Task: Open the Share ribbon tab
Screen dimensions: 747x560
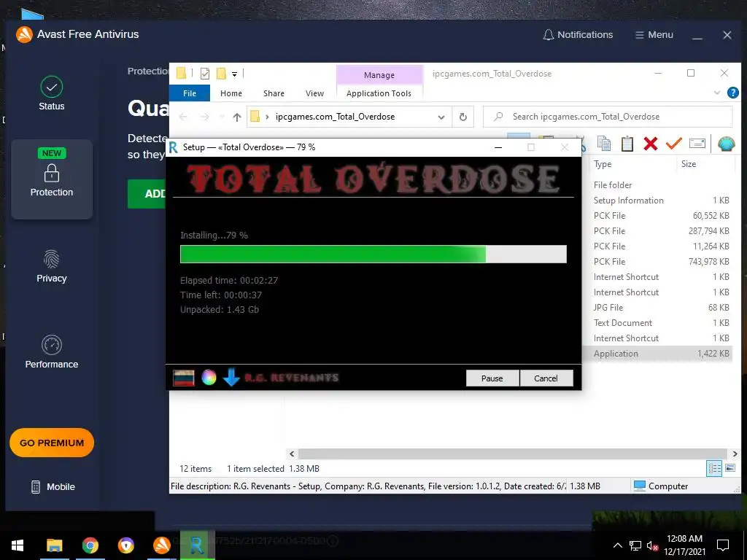Action: (x=274, y=93)
